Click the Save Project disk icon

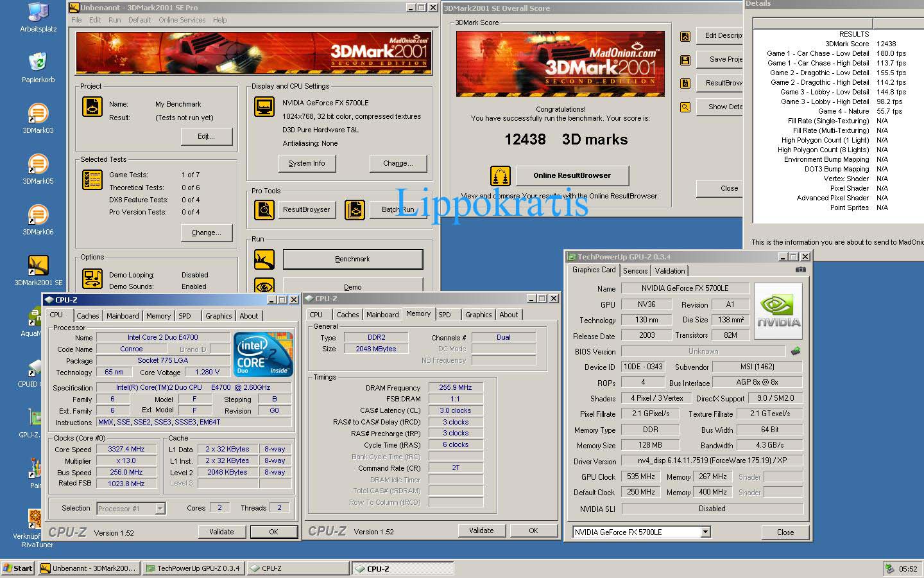click(x=685, y=60)
